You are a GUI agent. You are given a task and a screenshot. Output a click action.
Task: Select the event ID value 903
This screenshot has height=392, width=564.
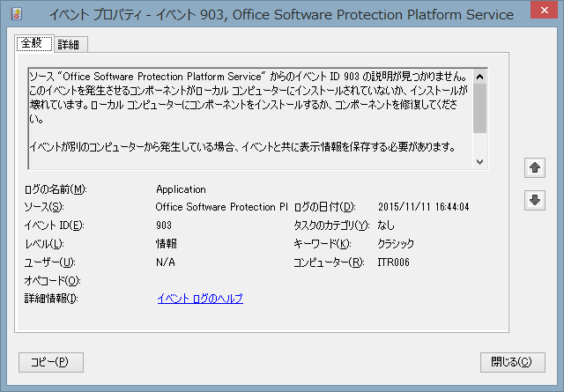pos(164,226)
